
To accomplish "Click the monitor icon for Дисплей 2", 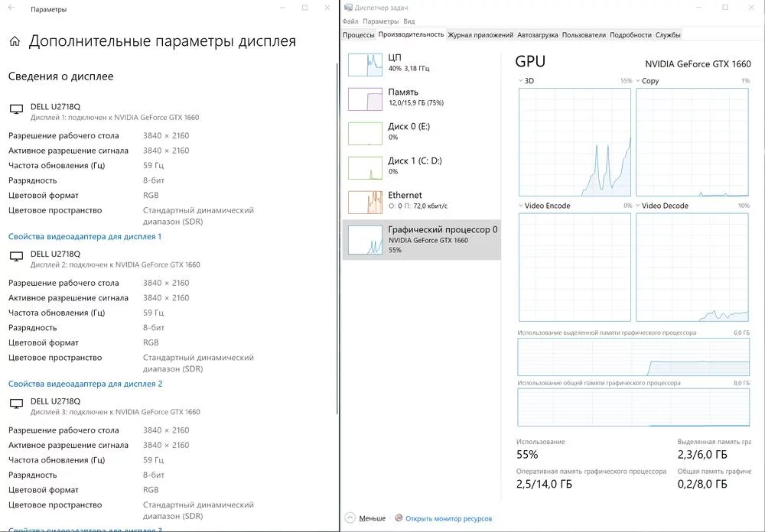I will (x=17, y=257).
